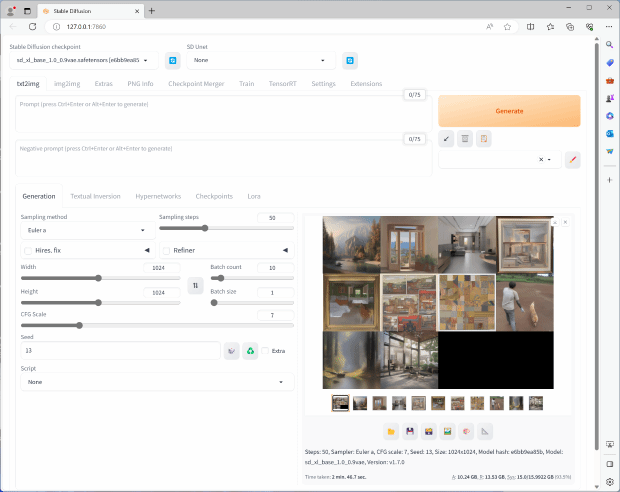620x492 pixels.
Task: Switch to the img2img tab
Action: 67,83
